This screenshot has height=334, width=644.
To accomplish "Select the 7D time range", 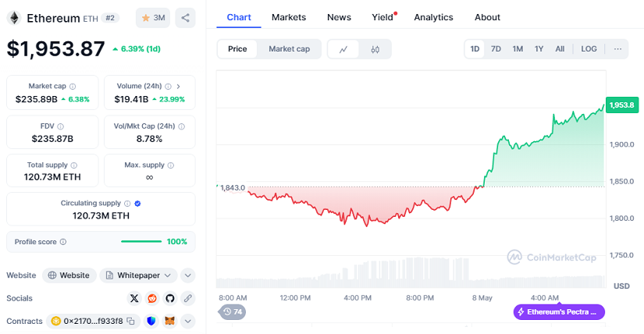I will [x=496, y=49].
